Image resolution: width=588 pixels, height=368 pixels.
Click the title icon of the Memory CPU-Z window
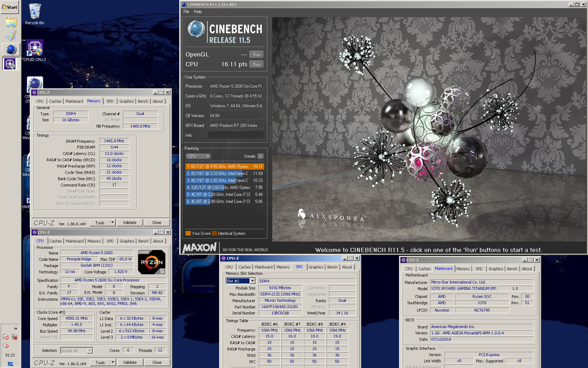pyautogui.click(x=34, y=93)
